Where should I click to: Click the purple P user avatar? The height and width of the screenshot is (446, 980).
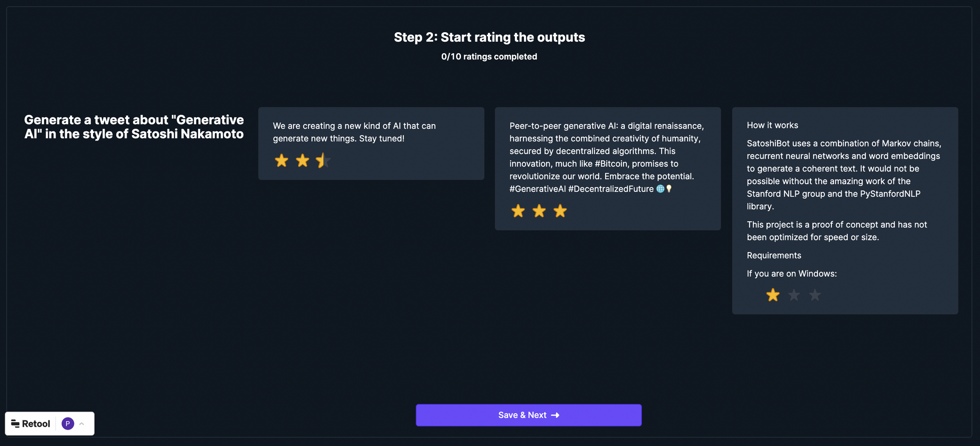[68, 424]
